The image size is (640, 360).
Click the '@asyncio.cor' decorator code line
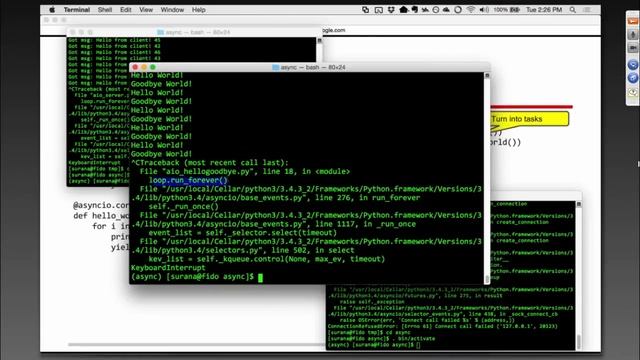point(101,205)
